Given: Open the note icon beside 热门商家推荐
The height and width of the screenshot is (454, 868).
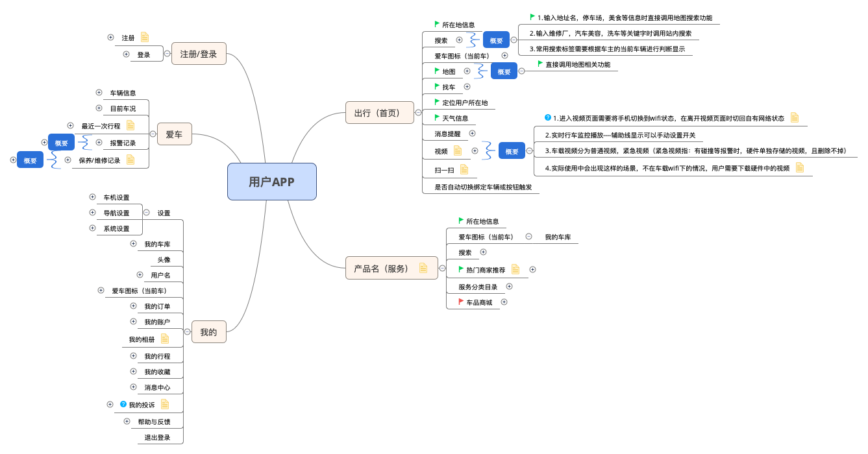Looking at the screenshot, I should pos(515,269).
